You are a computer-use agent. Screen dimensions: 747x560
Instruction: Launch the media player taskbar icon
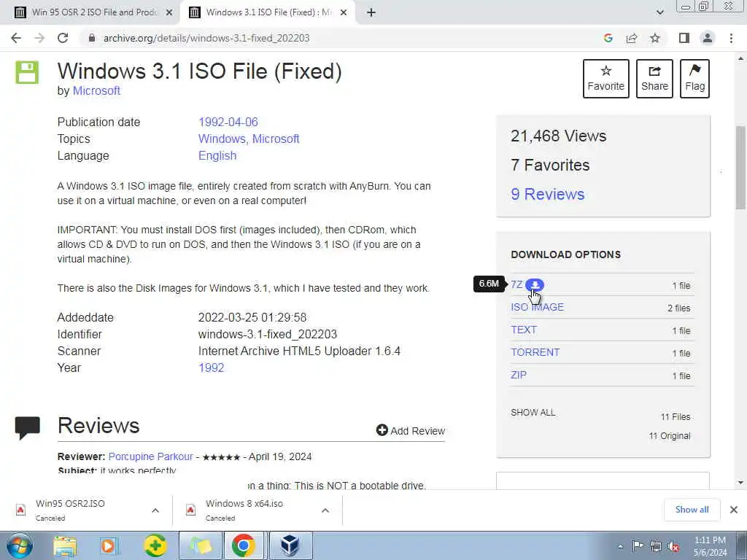[x=109, y=545]
